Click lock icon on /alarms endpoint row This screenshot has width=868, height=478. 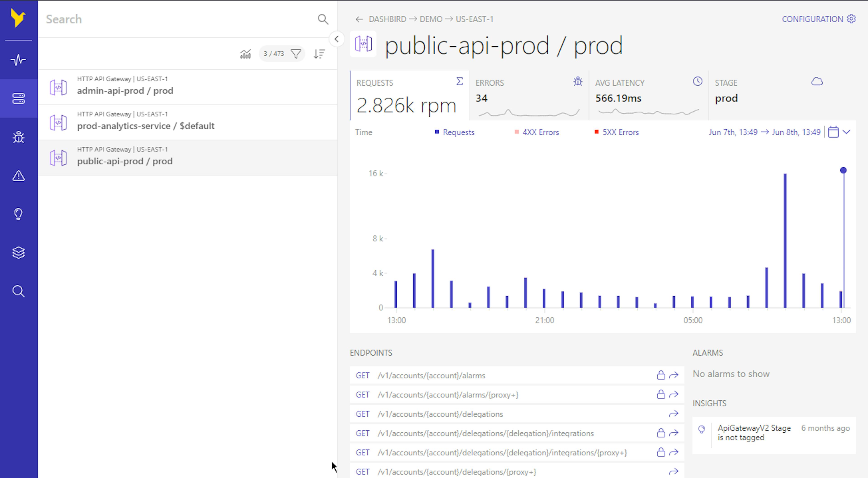tap(661, 375)
